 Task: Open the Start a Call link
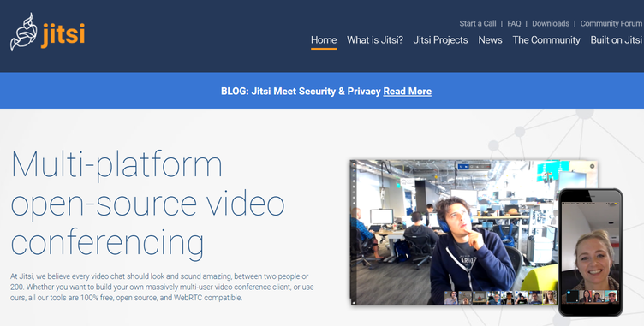[x=478, y=23]
